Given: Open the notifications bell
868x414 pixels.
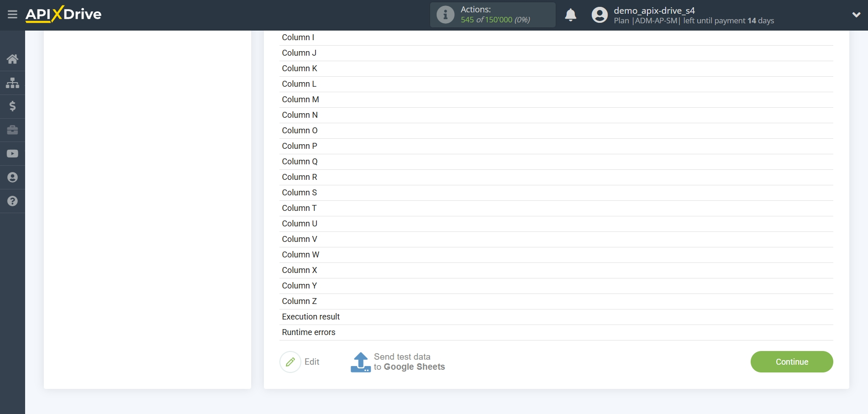Looking at the screenshot, I should (x=570, y=15).
